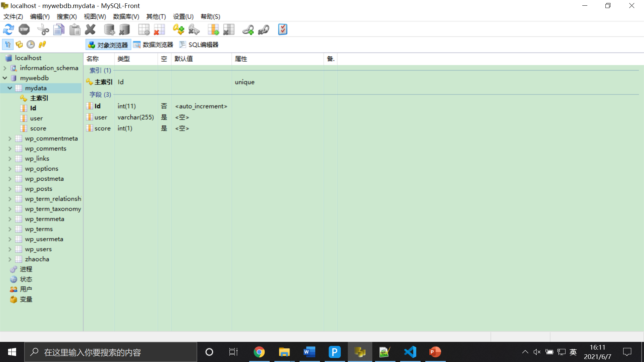
Task: Click the scissors Cut icon
Action: [x=43, y=29]
